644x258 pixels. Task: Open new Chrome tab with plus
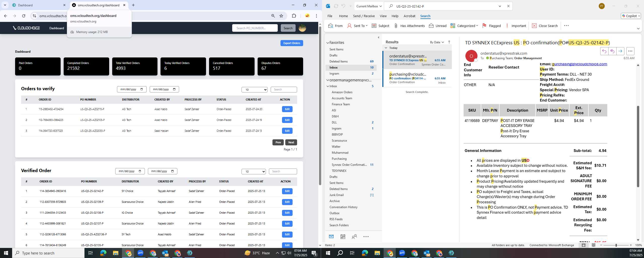coord(133,5)
